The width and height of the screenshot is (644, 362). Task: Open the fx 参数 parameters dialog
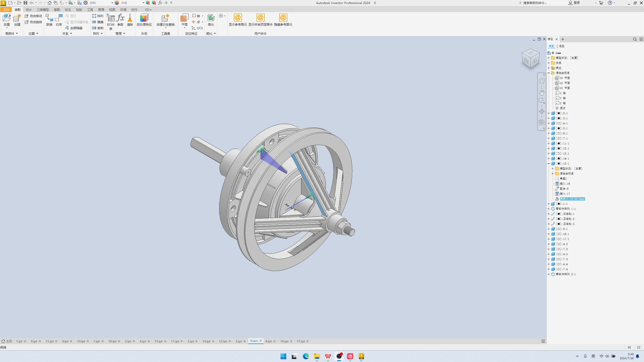tap(121, 20)
